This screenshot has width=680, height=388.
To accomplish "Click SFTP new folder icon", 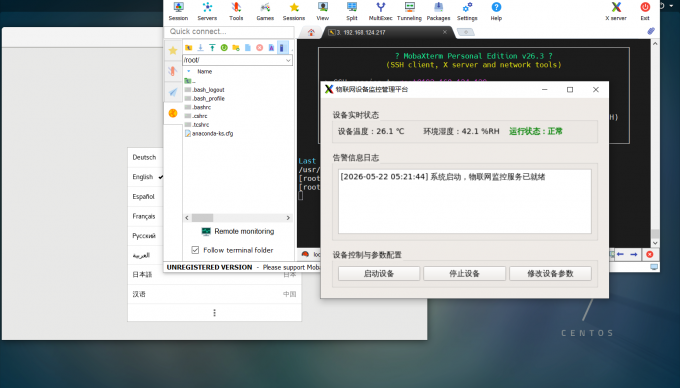I will (x=236, y=48).
